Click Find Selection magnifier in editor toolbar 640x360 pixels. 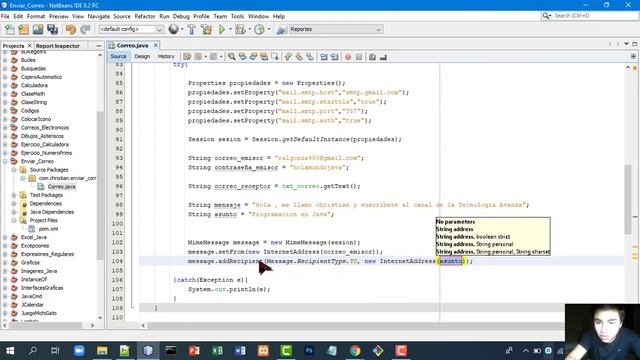tap(231, 57)
